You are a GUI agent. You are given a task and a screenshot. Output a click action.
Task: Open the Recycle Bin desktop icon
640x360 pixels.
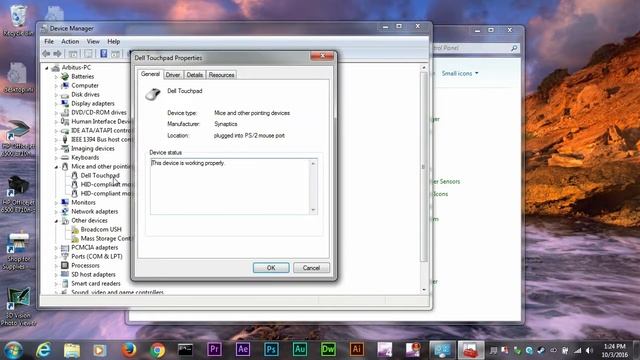18,20
